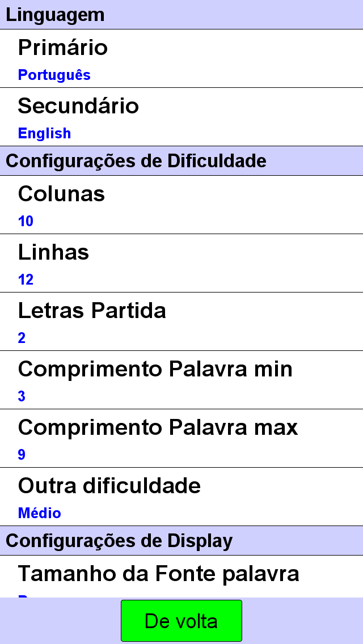Screen dimensions: 363x644
Task: Open the Outra dificuldade setting
Action: point(181,496)
